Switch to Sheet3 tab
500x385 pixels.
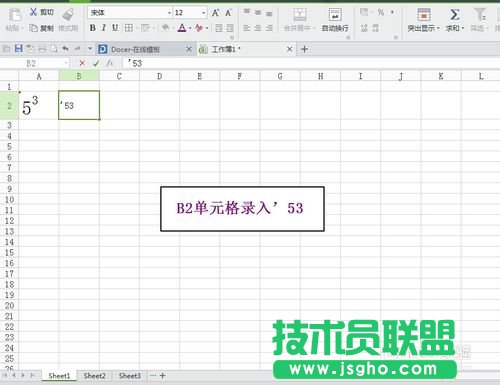tap(130, 376)
